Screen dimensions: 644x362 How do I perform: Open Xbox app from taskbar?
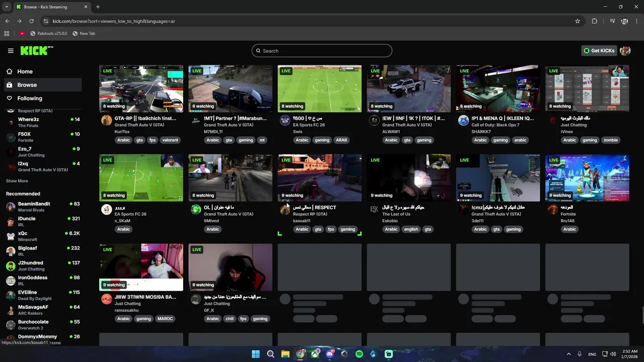(x=315, y=354)
